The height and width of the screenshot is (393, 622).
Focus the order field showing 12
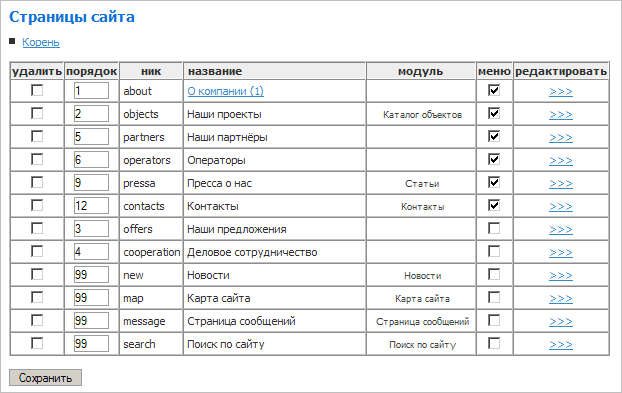[91, 206]
